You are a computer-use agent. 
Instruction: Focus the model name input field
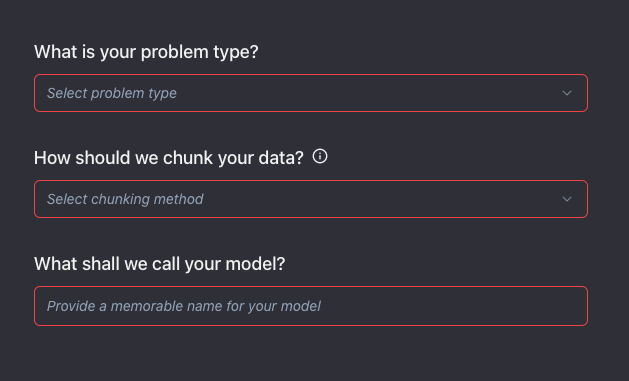pyautogui.click(x=311, y=306)
